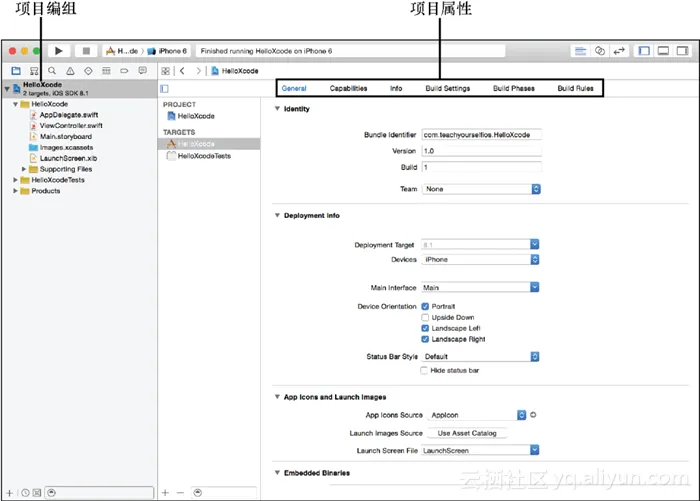Collapse App Icons and Launch Images section
The width and height of the screenshot is (700, 501).
(277, 397)
